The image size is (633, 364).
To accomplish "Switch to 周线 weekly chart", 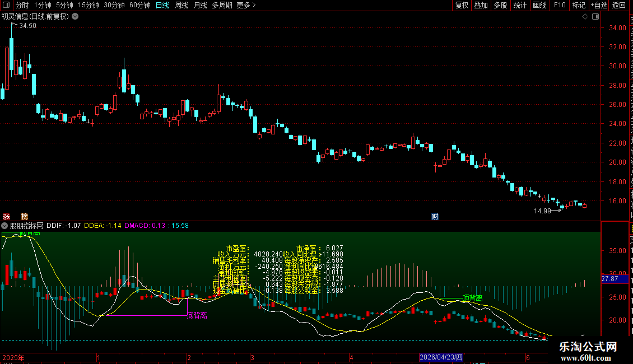I will [x=181, y=5].
